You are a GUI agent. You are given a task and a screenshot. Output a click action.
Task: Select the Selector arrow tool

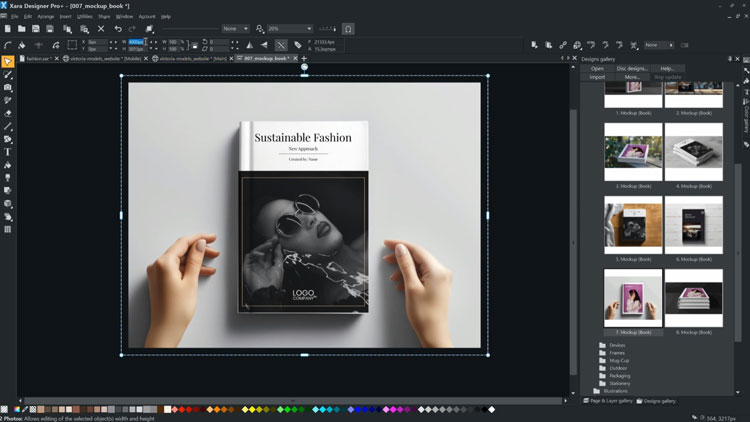pyautogui.click(x=8, y=62)
